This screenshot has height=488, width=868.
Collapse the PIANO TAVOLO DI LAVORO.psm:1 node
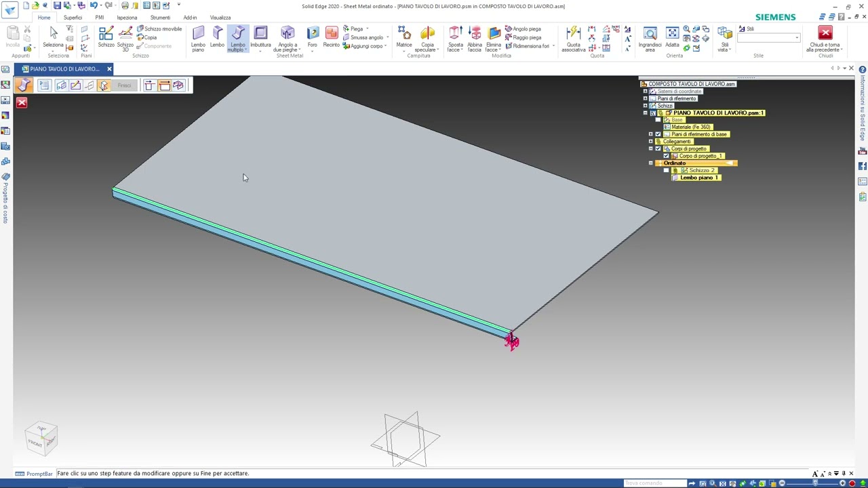(645, 113)
